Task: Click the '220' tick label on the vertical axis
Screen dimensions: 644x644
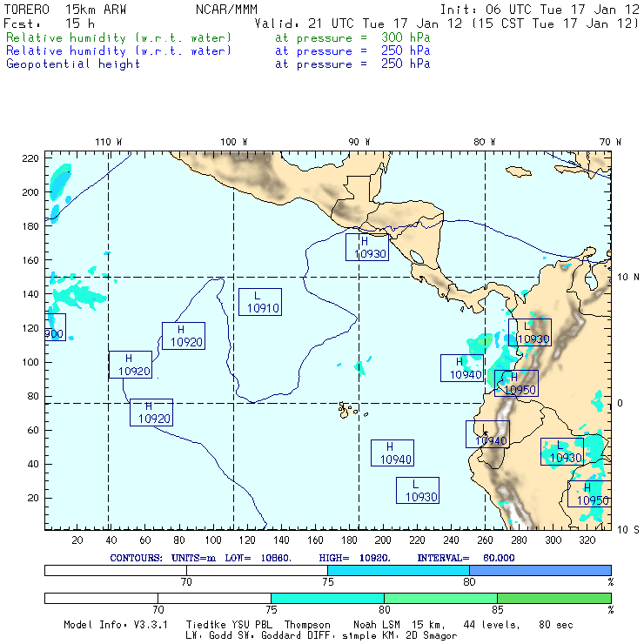Action: point(30,158)
